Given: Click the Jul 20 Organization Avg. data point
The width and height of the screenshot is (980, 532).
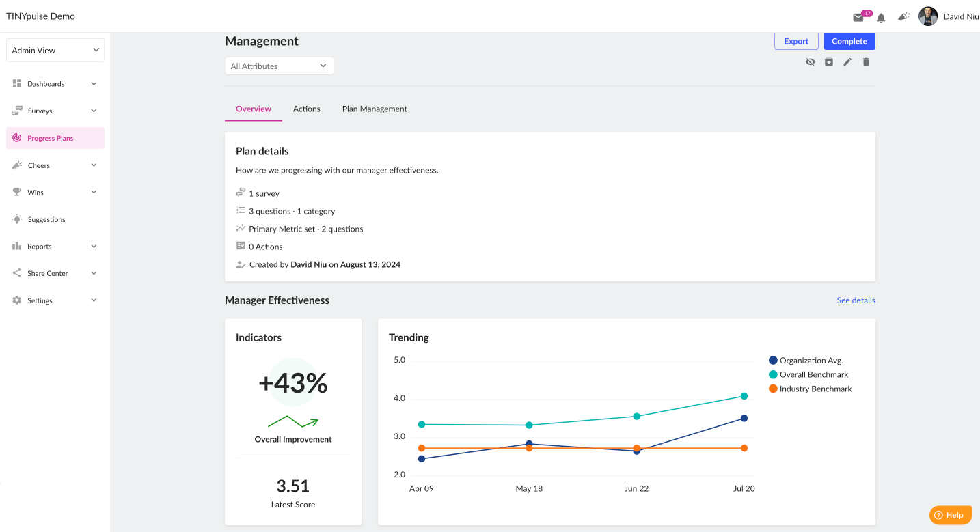Looking at the screenshot, I should pos(744,418).
